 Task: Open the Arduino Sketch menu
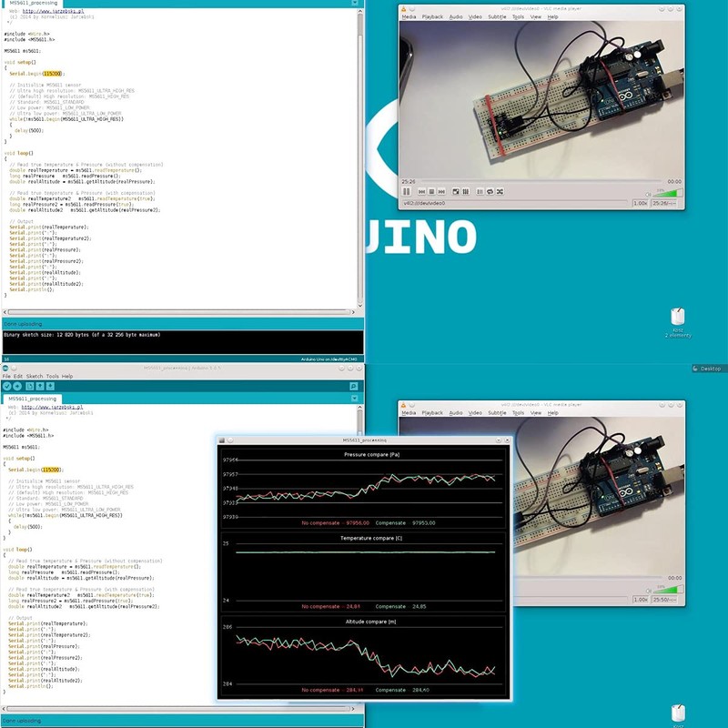35,376
